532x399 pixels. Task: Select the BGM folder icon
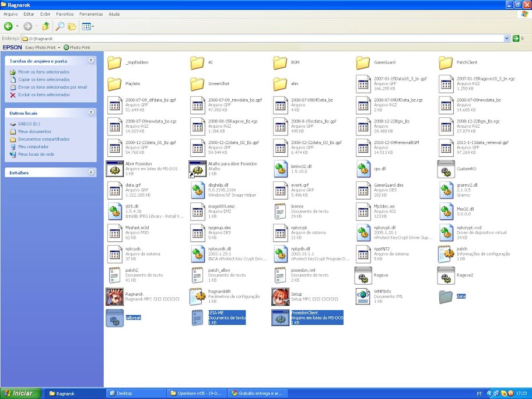point(280,62)
